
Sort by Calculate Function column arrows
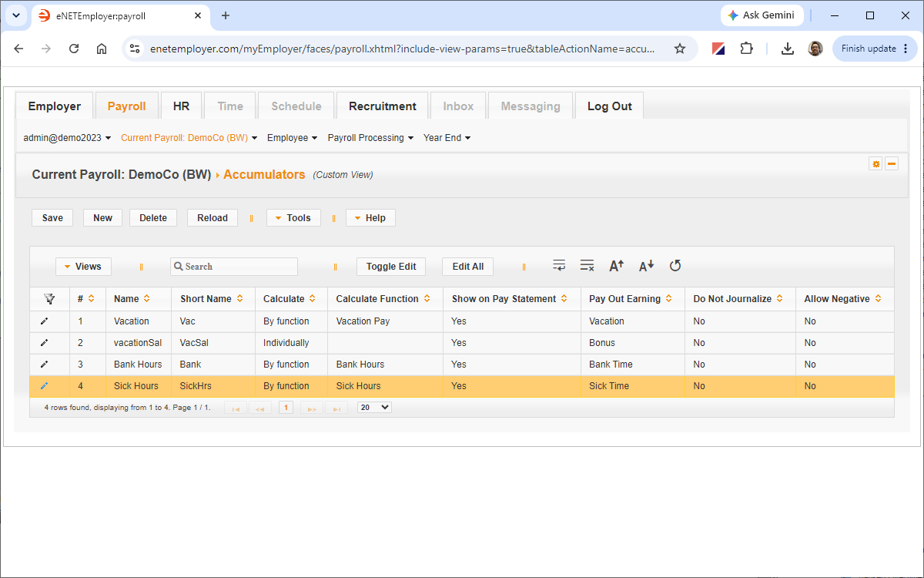click(427, 299)
